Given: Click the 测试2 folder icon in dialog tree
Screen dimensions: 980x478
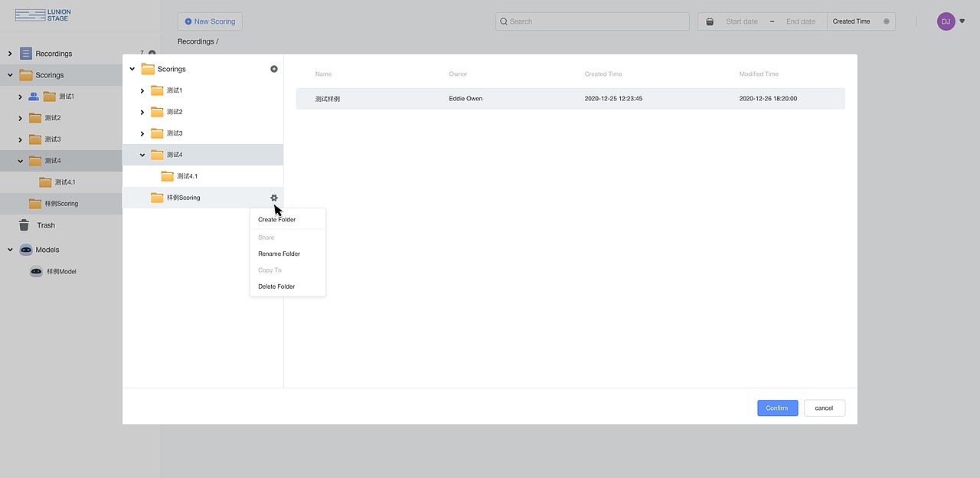Looking at the screenshot, I should coord(157,112).
